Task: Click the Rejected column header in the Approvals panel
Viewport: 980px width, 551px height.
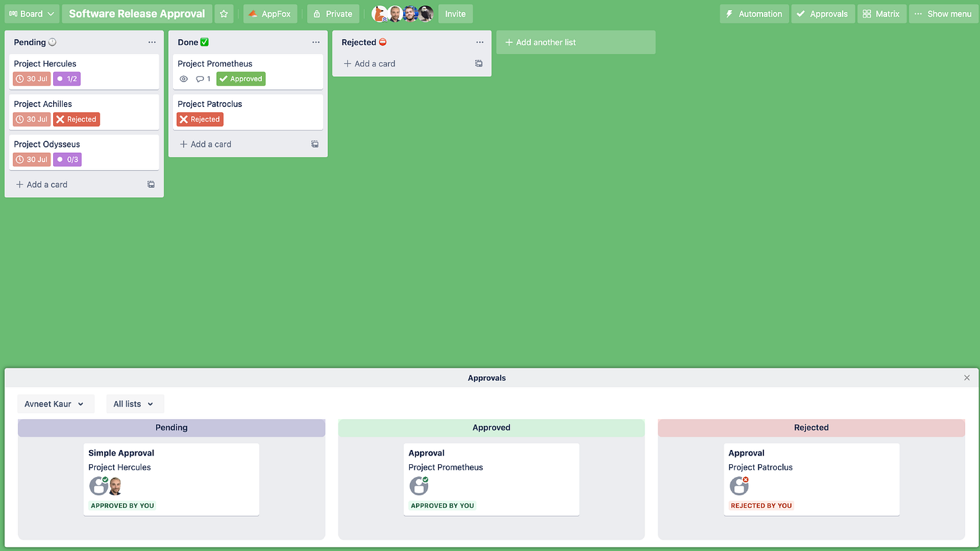Action: (x=811, y=428)
